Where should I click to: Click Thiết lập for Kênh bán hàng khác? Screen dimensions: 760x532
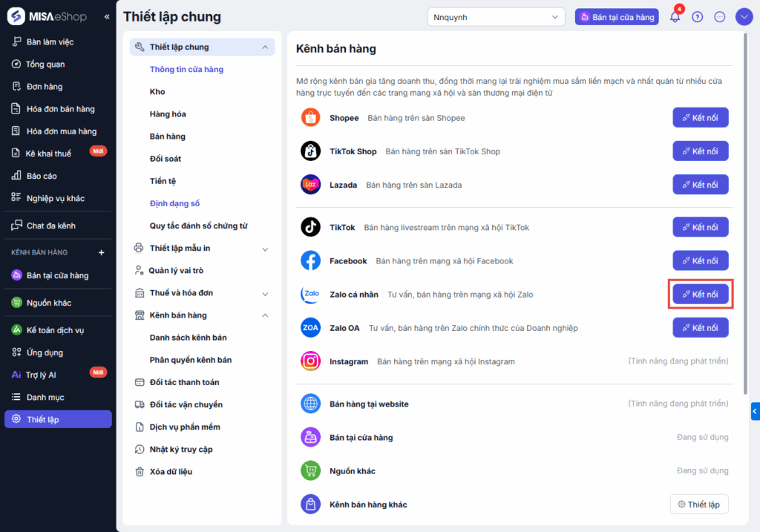699,505
